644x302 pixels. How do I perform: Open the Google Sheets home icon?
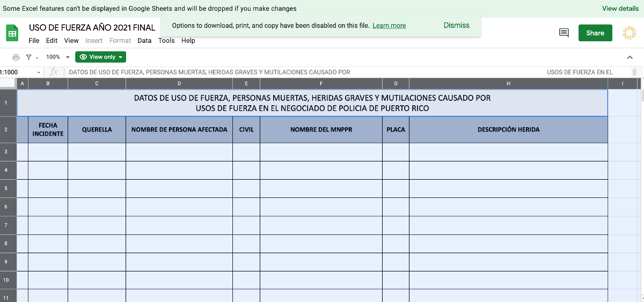[12, 33]
